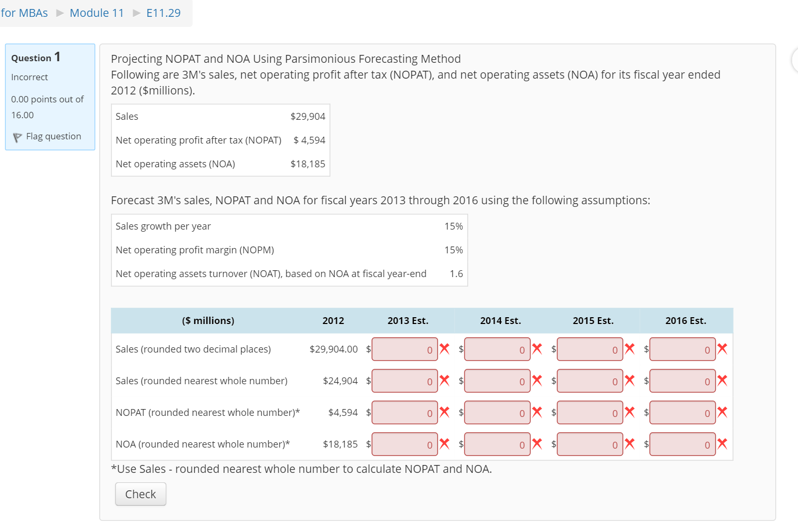Open the for MBAs breadcrumb link
This screenshot has width=798, height=532.
(x=24, y=13)
